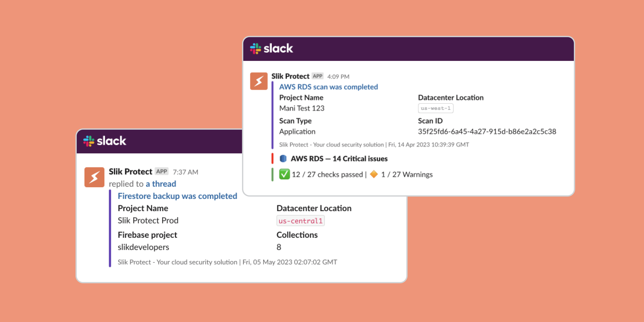Click the Slack logo in the bottom card
The image size is (644, 322).
(x=105, y=141)
